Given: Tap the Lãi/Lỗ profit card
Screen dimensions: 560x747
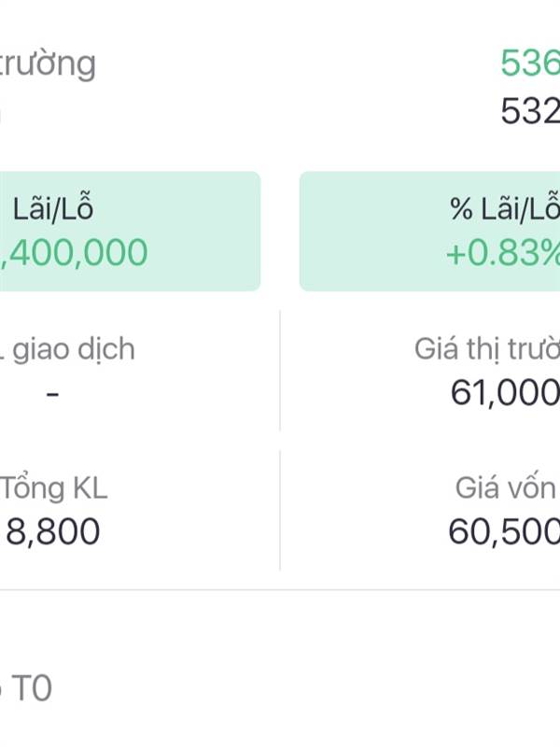Looking at the screenshot, I should pyautogui.click(x=130, y=231).
